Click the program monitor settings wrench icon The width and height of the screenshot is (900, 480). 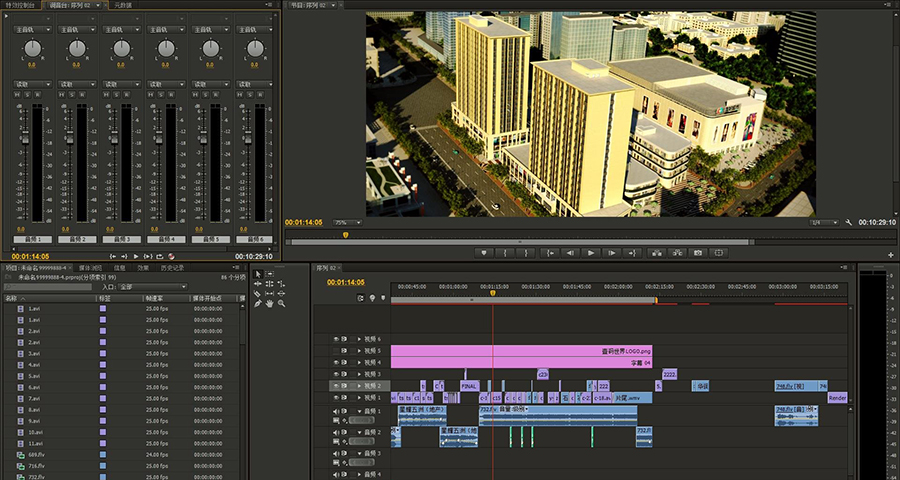(848, 222)
